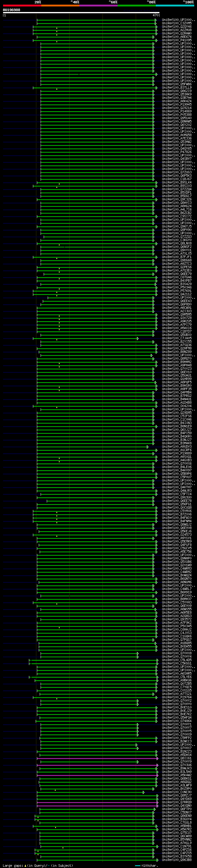
Task: Select hit label UniRef100_C1BJ67
Action: (177, 179)
